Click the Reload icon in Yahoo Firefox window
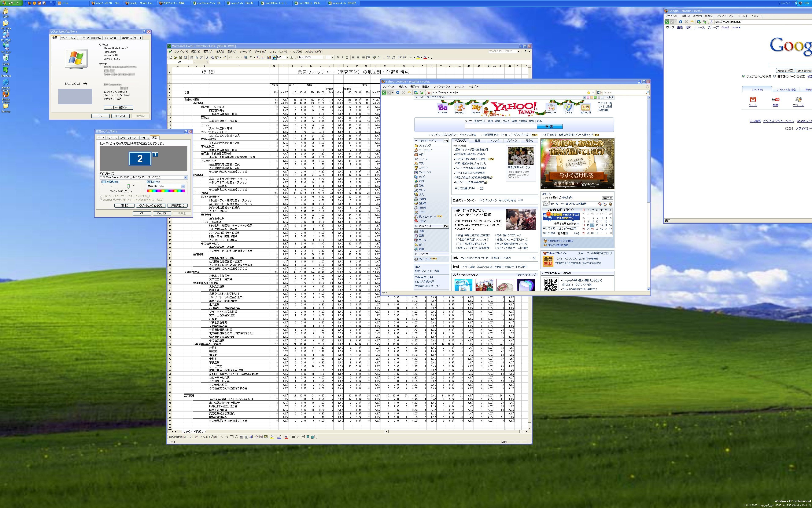The width and height of the screenshot is (812, 508). (x=398, y=92)
